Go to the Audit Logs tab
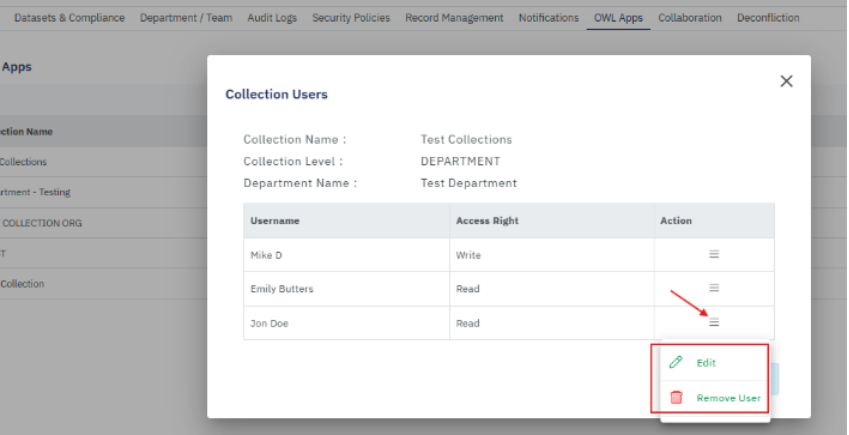Image resolution: width=849 pixels, height=435 pixels. [x=272, y=18]
